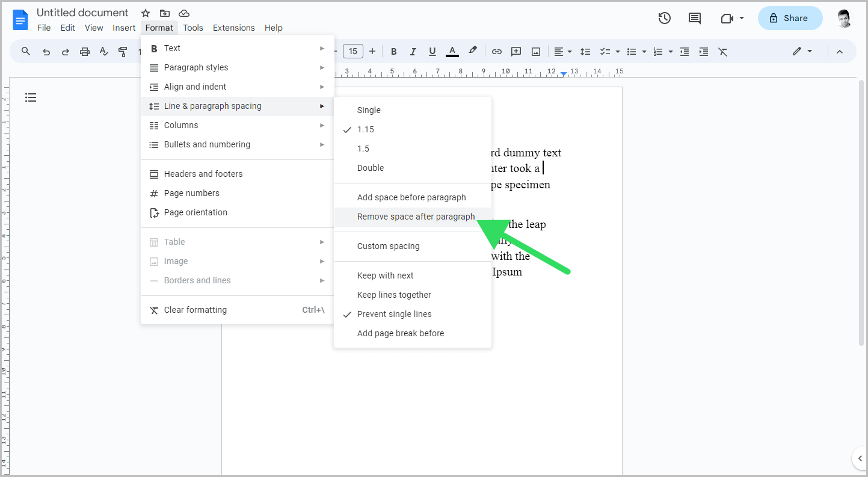Screen dimensions: 868x477
Task: Click the Share button
Action: 790,18
